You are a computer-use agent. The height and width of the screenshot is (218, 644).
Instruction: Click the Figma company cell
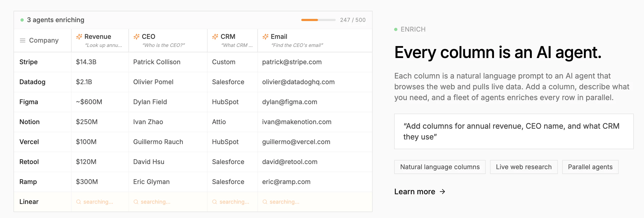pyautogui.click(x=43, y=102)
